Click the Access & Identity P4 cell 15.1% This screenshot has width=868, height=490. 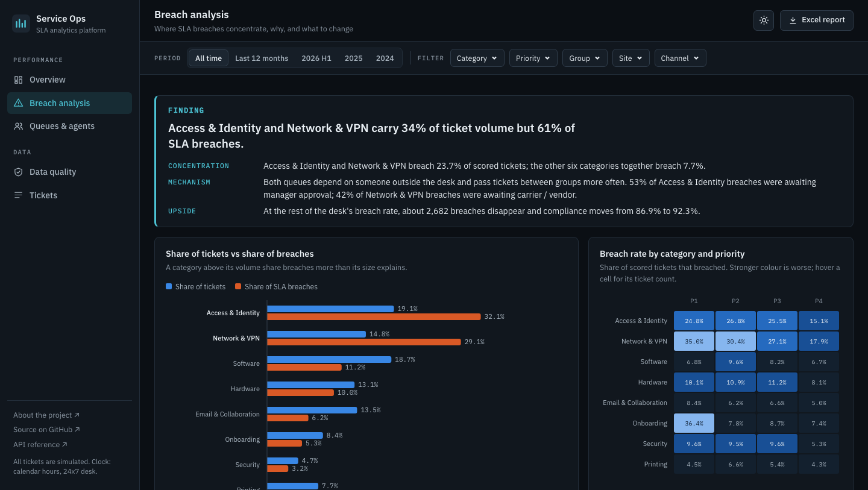point(819,321)
